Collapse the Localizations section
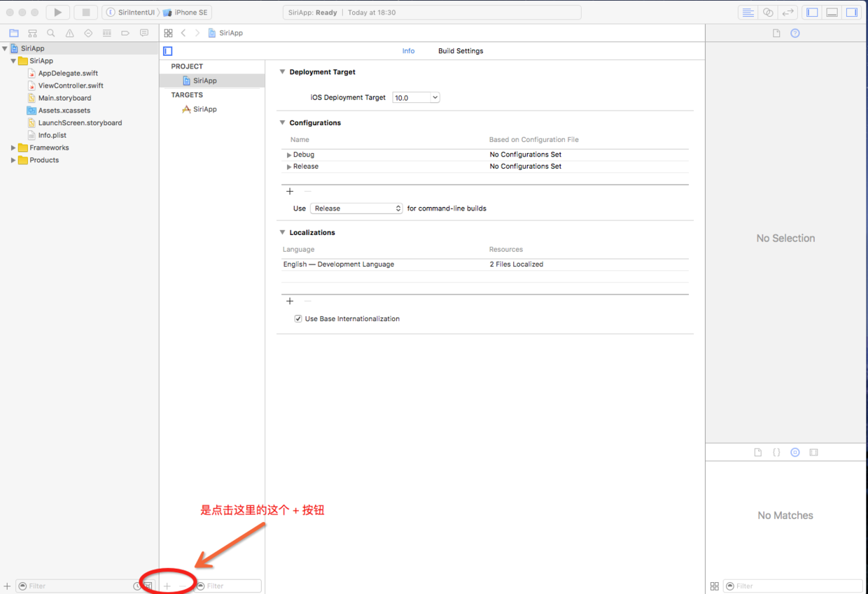868x594 pixels. click(x=283, y=232)
